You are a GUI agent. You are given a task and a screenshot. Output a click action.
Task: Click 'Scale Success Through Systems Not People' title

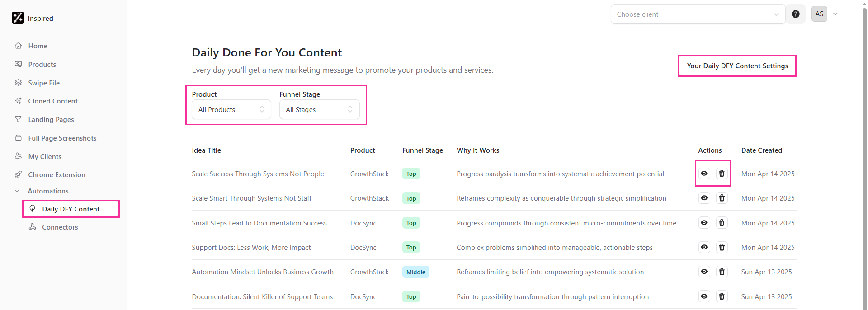pos(258,174)
